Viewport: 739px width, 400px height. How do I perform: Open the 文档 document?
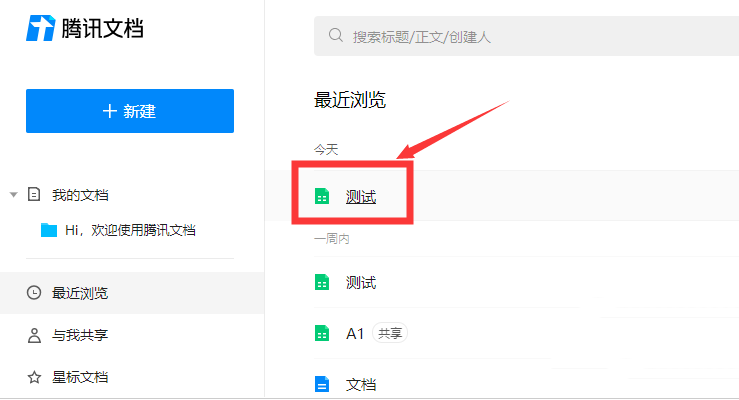pos(361,384)
